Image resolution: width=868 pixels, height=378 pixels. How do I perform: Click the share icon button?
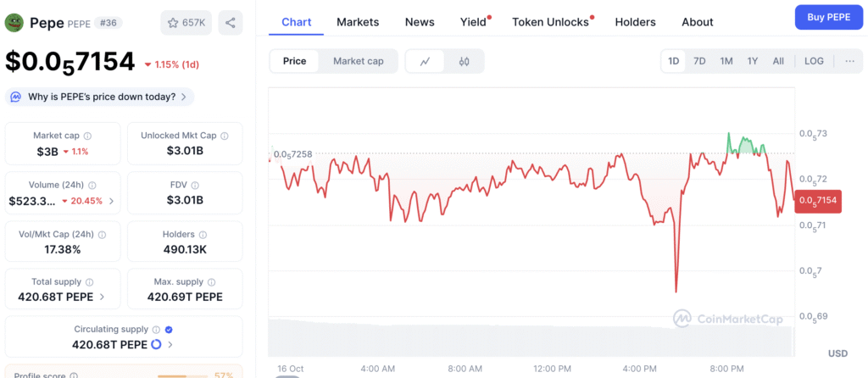[230, 22]
